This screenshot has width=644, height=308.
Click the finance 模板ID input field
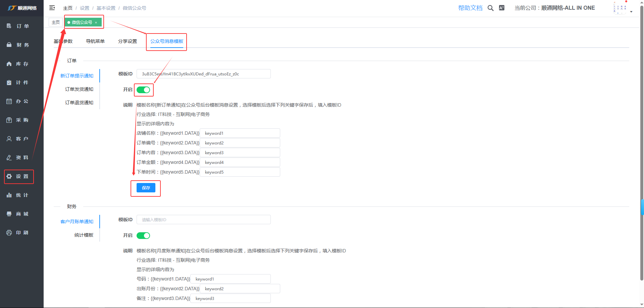click(203, 220)
